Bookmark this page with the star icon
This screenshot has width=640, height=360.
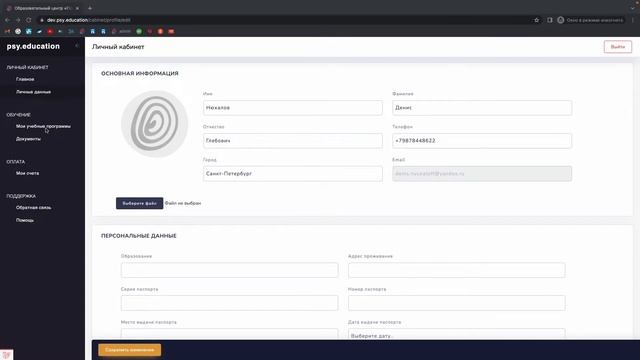pyautogui.click(x=537, y=20)
